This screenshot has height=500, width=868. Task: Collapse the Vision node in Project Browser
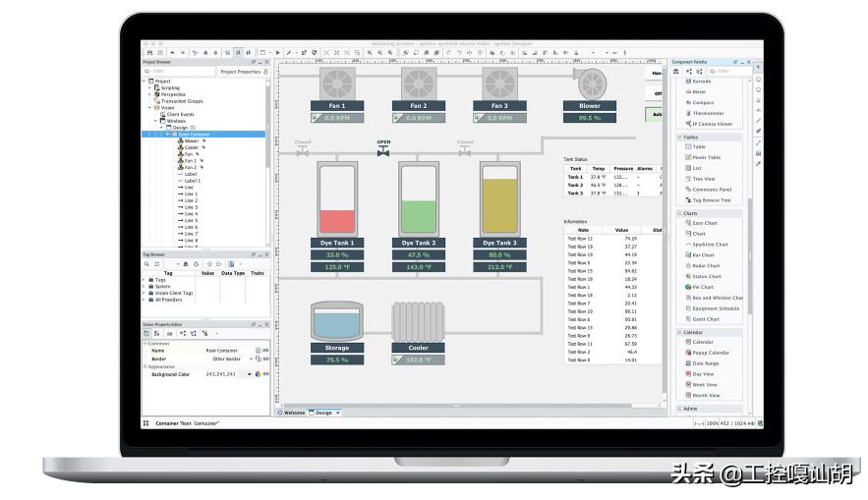point(149,108)
